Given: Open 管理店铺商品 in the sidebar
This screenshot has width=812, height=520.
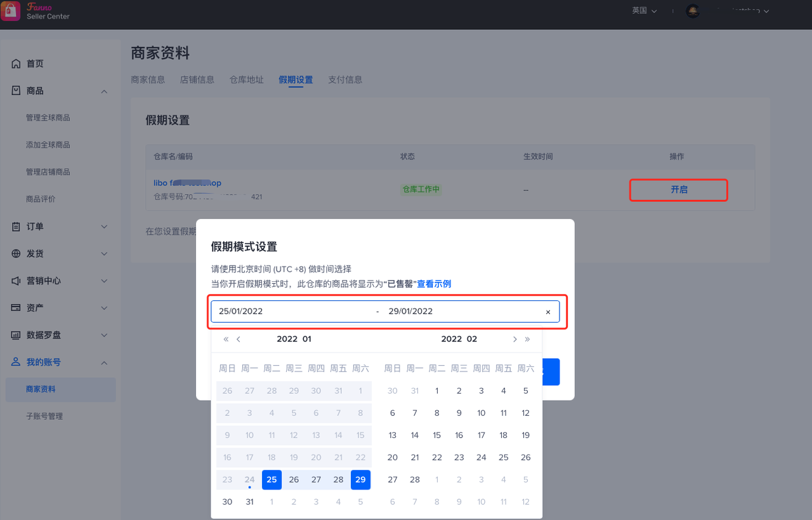Looking at the screenshot, I should [x=48, y=172].
